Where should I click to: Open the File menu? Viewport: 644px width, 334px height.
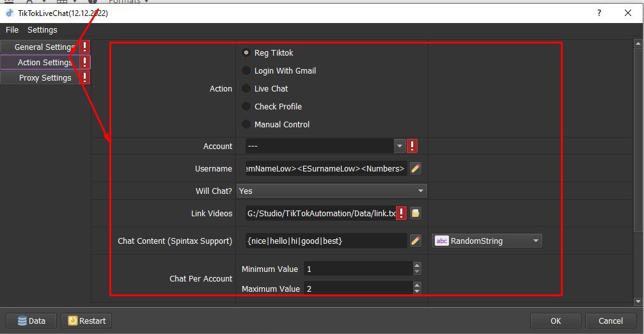[x=12, y=29]
